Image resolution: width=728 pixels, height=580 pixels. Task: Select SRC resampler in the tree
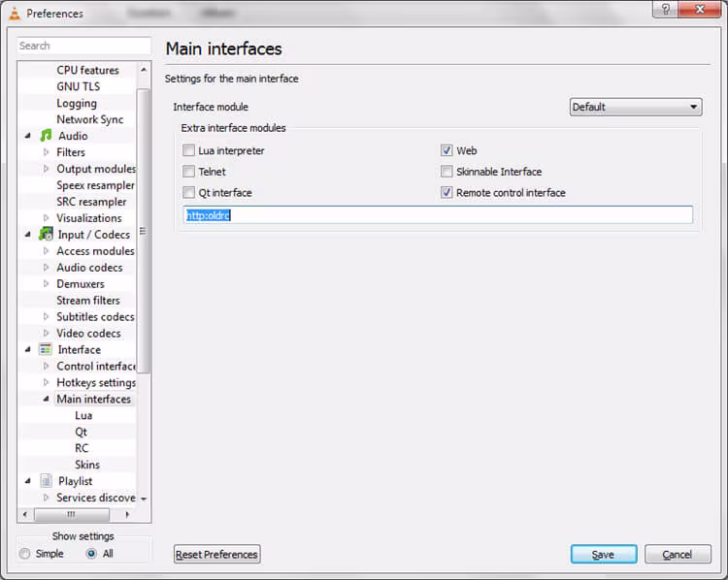[x=91, y=202]
